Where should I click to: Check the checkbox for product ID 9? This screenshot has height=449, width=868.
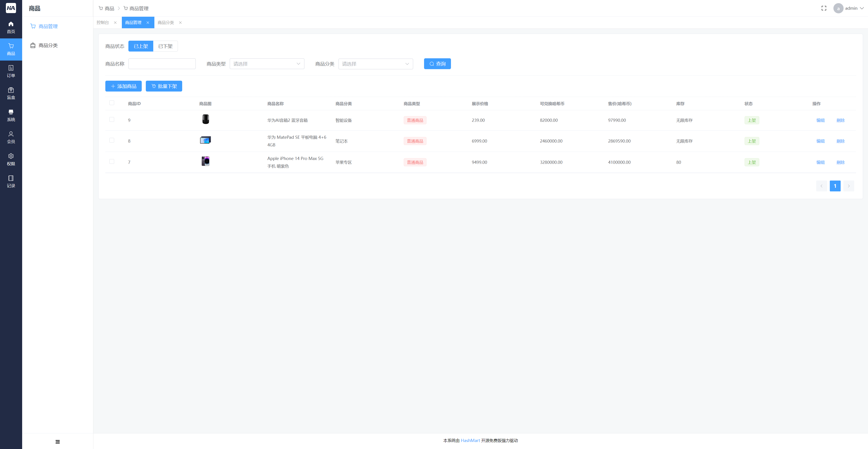(111, 120)
